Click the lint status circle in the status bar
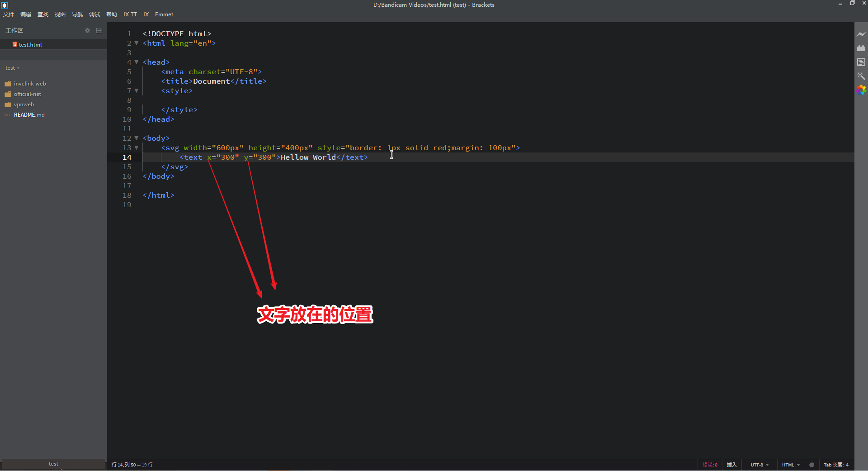This screenshot has height=471, width=868. 811,465
